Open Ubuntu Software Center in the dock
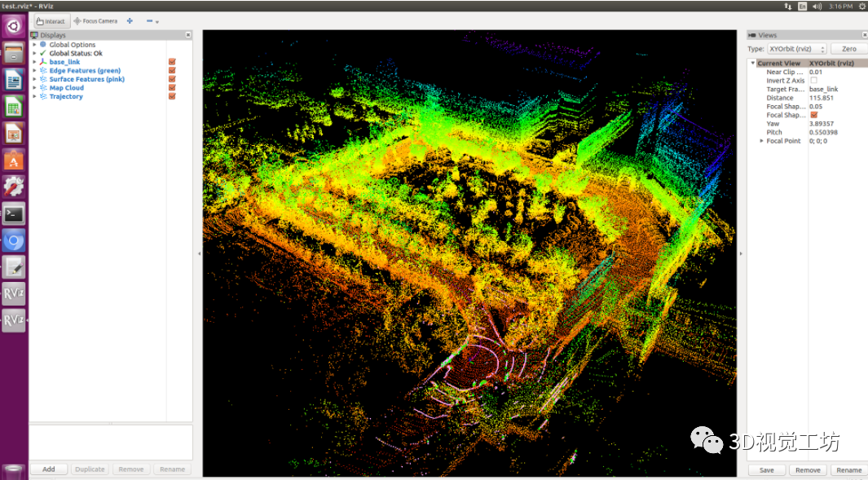This screenshot has width=868, height=480. [x=13, y=161]
